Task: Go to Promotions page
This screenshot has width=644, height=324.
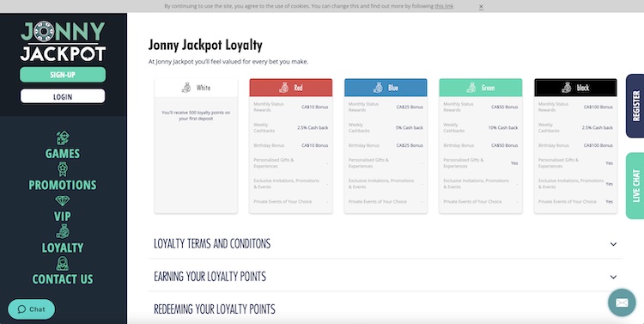Action: (63, 185)
